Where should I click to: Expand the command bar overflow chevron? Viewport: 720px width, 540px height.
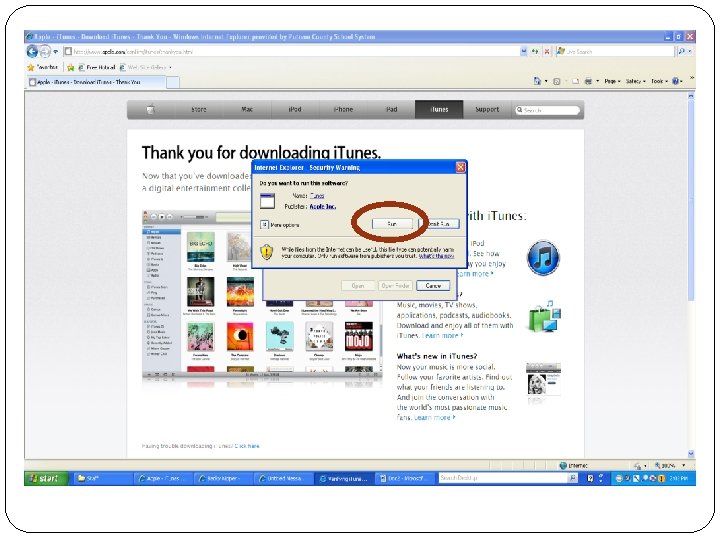pyautogui.click(x=691, y=79)
